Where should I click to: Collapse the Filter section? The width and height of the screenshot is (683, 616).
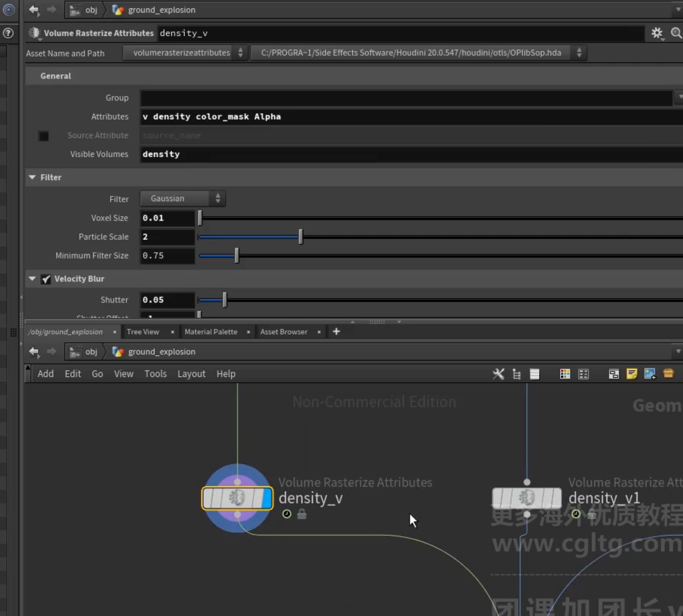[32, 177]
